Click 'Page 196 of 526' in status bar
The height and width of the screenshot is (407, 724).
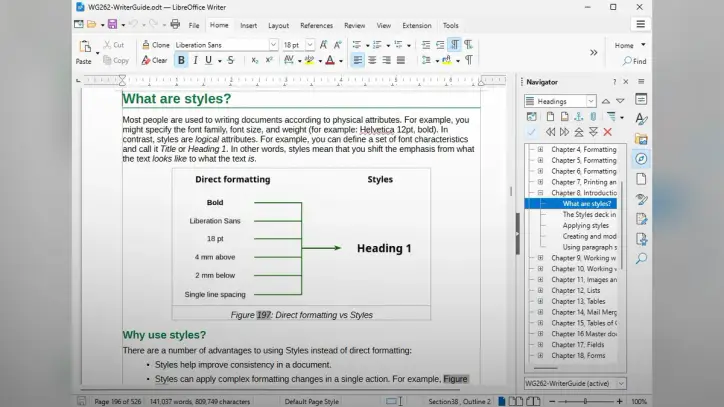pos(118,401)
